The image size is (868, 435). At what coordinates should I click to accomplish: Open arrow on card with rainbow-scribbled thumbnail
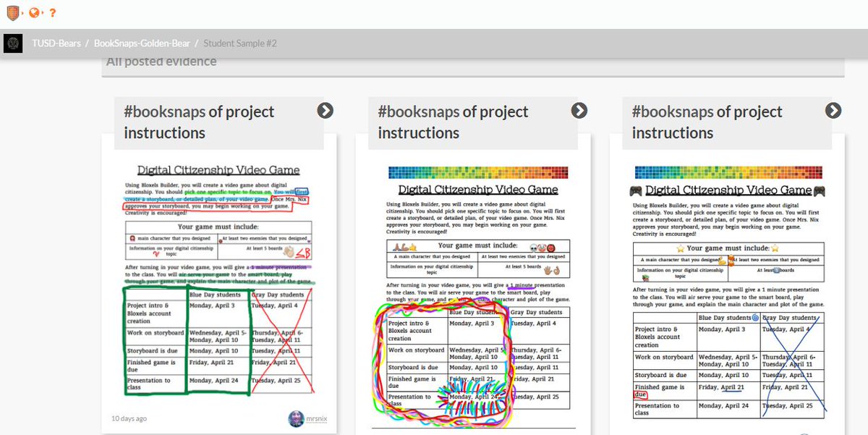579,110
